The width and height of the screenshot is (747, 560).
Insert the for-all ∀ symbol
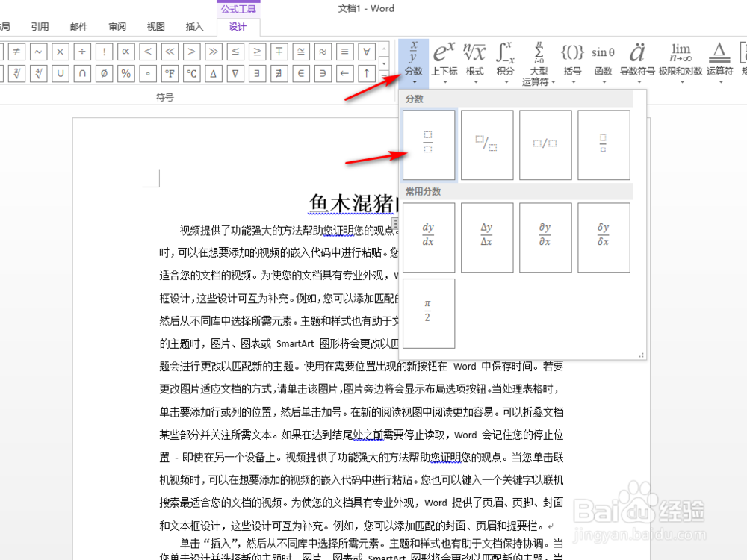point(367,52)
